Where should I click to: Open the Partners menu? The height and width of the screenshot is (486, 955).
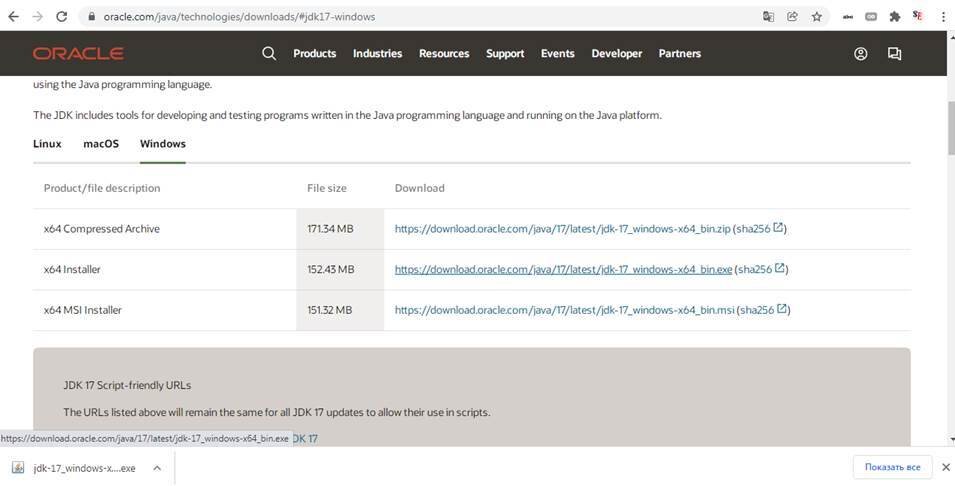[x=680, y=54]
